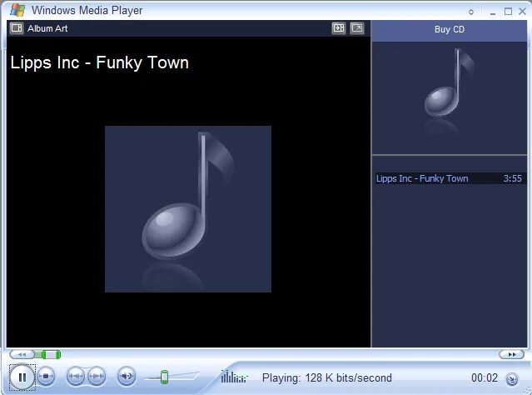Close the Windows Media Player window
532x395 pixels.
[523, 12]
